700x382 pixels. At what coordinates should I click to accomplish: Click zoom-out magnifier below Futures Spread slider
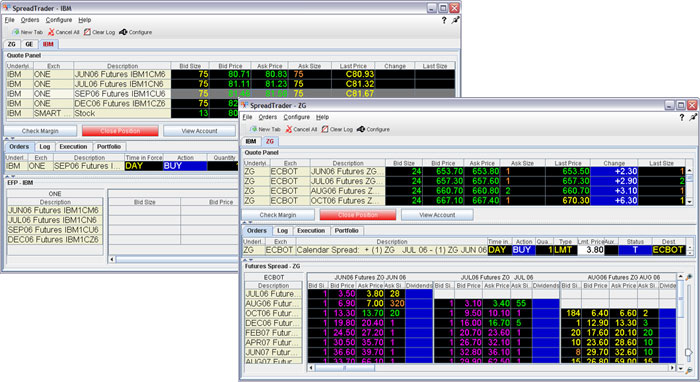click(689, 370)
